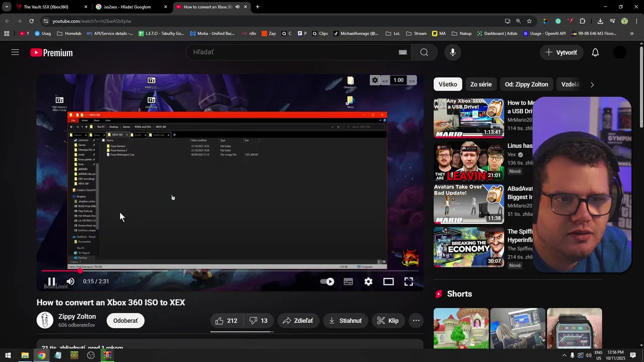644x362 pixels.
Task: Go to YouTube Premium home logo
Action: pos(51,53)
